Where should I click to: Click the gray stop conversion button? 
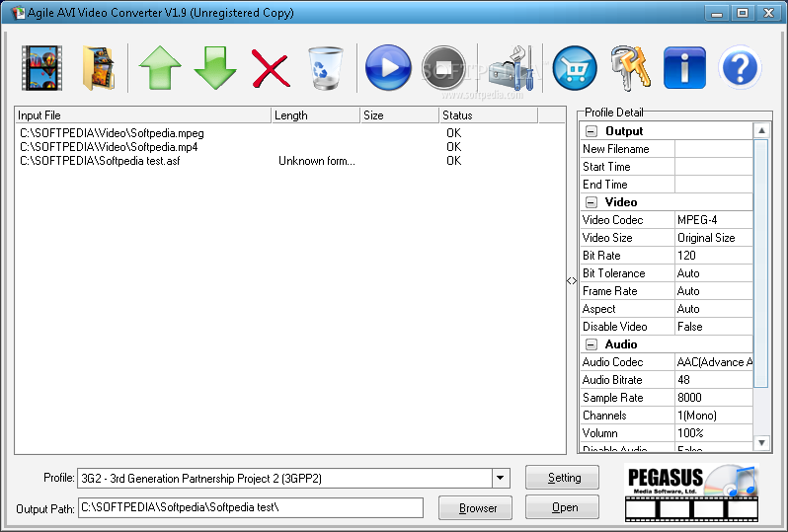pyautogui.click(x=443, y=68)
